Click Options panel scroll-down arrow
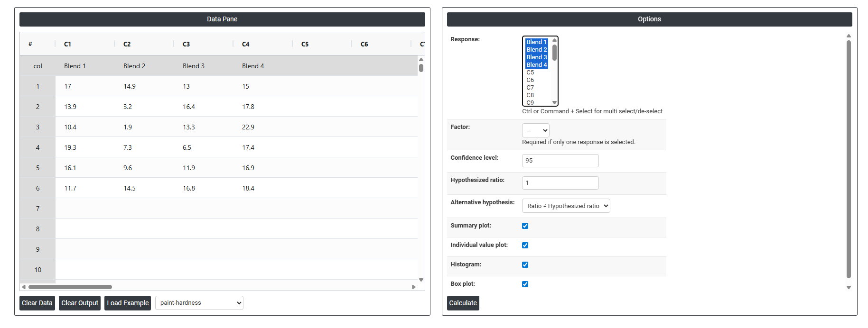868x328 pixels. (x=849, y=288)
